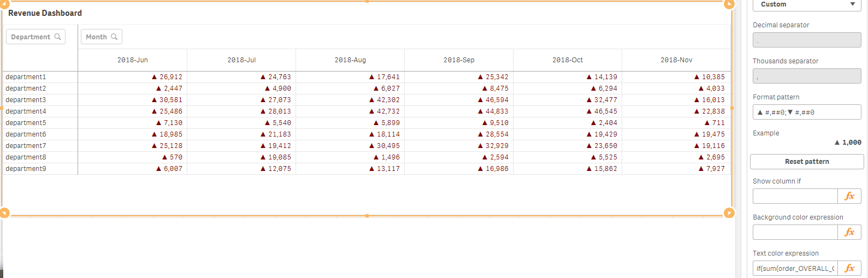The width and height of the screenshot is (868, 278).
Task: Select the 2018-Oct column header
Action: [568, 60]
